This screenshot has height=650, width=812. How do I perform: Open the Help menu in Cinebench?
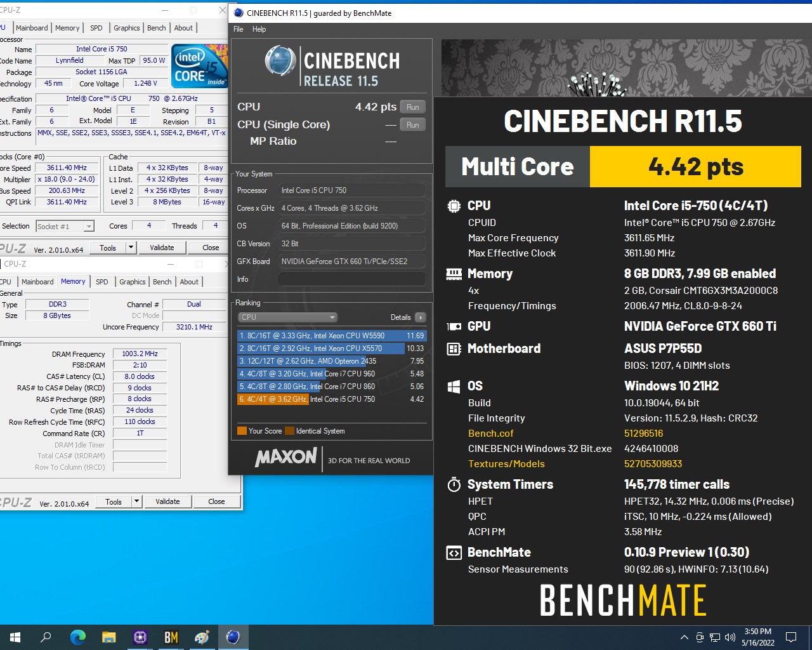tap(259, 29)
